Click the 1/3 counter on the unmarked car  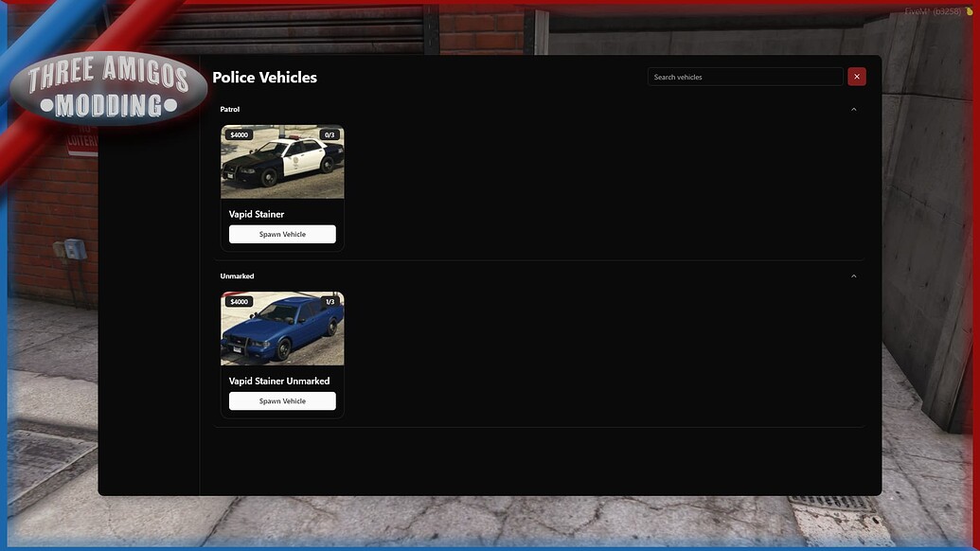(x=329, y=301)
